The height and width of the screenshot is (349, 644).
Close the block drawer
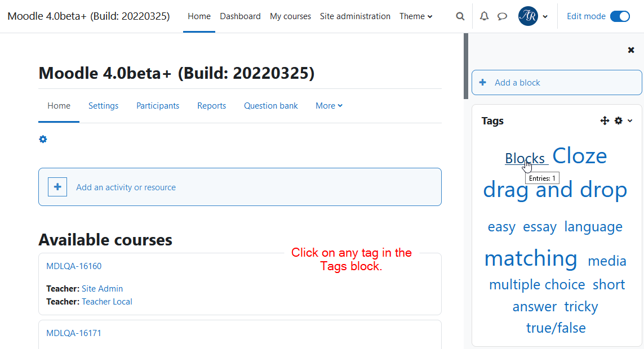point(631,50)
